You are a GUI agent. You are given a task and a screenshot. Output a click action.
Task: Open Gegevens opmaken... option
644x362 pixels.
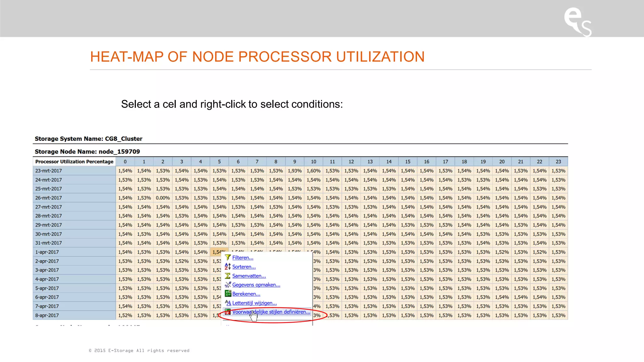tap(256, 285)
